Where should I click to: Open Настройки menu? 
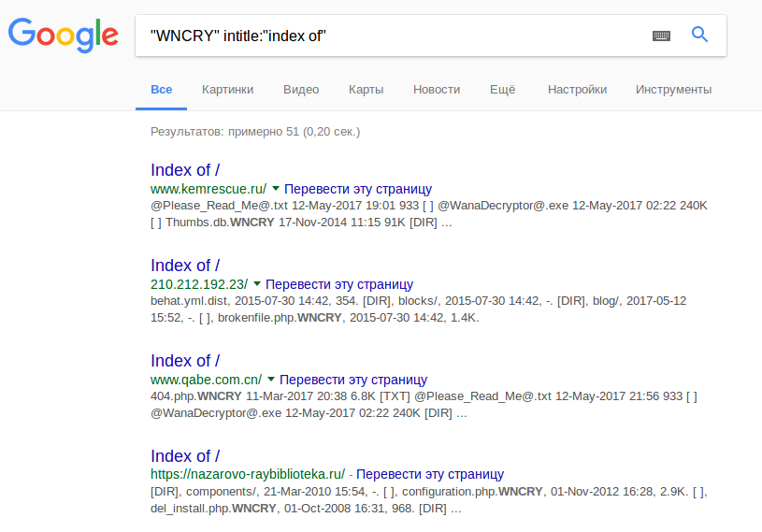click(x=577, y=90)
